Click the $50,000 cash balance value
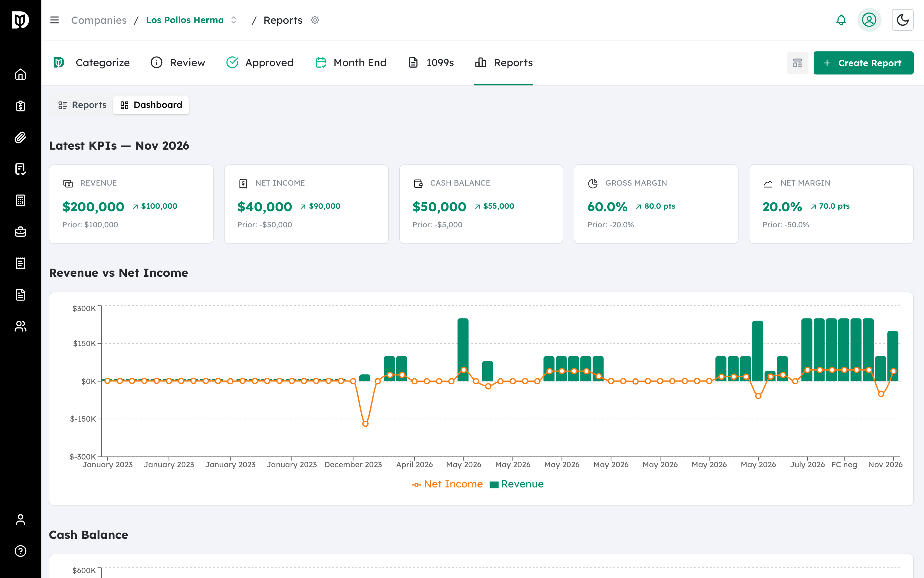The height and width of the screenshot is (578, 924). (x=439, y=207)
